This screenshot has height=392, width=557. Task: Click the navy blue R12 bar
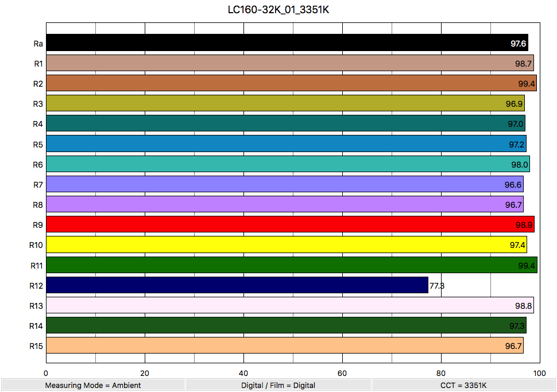tap(237, 285)
